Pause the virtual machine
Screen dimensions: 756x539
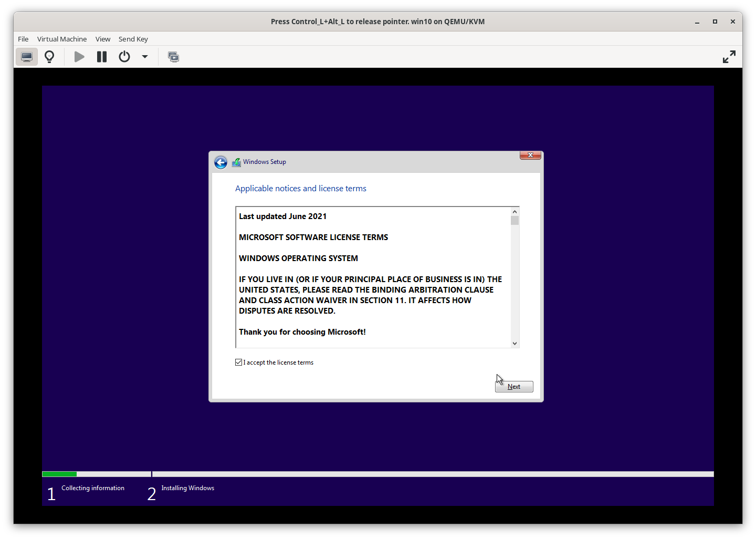coord(102,57)
